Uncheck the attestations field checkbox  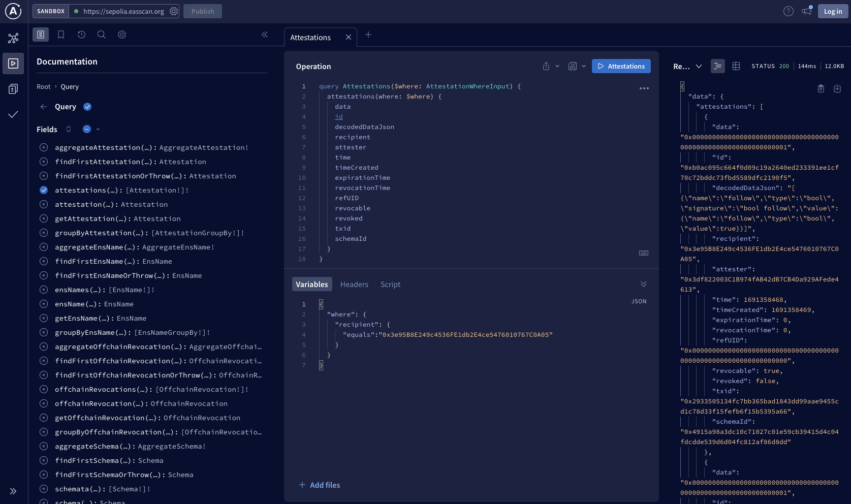coord(44,190)
